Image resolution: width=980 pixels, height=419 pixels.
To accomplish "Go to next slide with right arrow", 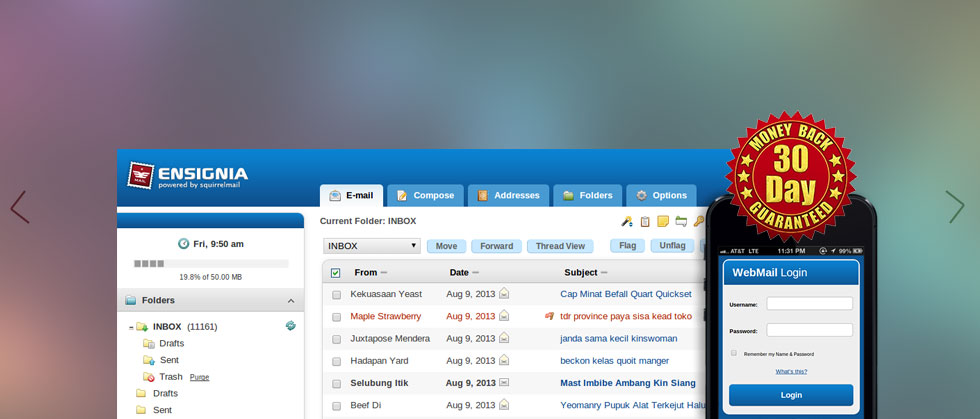I will 955,207.
